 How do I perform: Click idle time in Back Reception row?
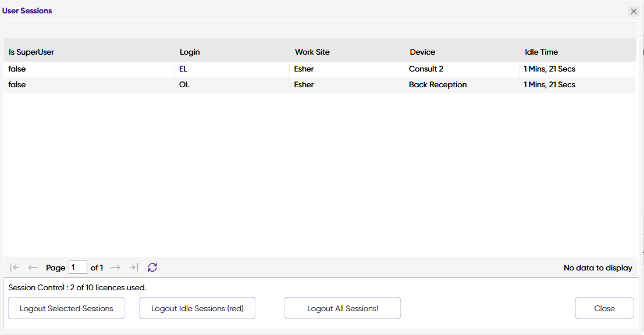pyautogui.click(x=577, y=84)
